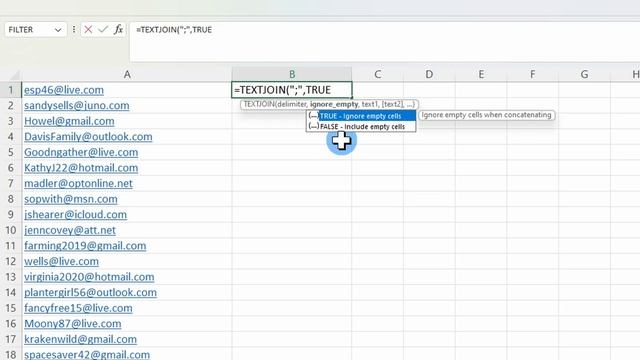
Task: Select row 1 header
Action: coord(11,90)
